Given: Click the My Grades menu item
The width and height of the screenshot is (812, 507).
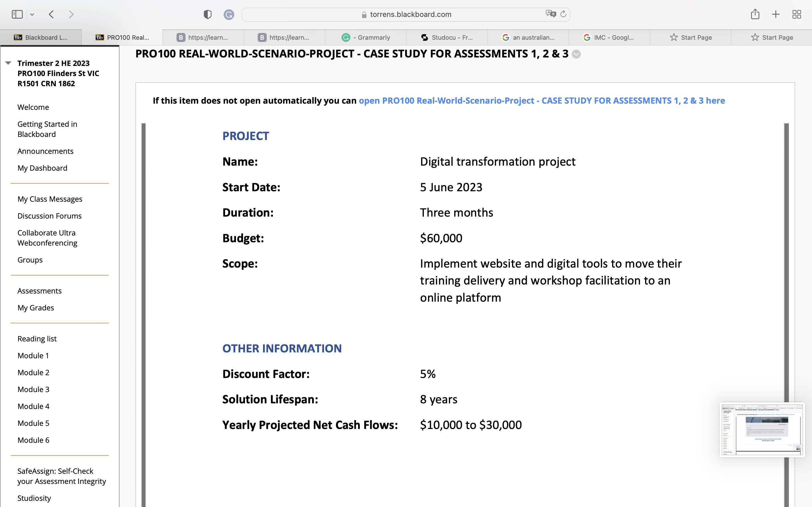Looking at the screenshot, I should [x=36, y=308].
